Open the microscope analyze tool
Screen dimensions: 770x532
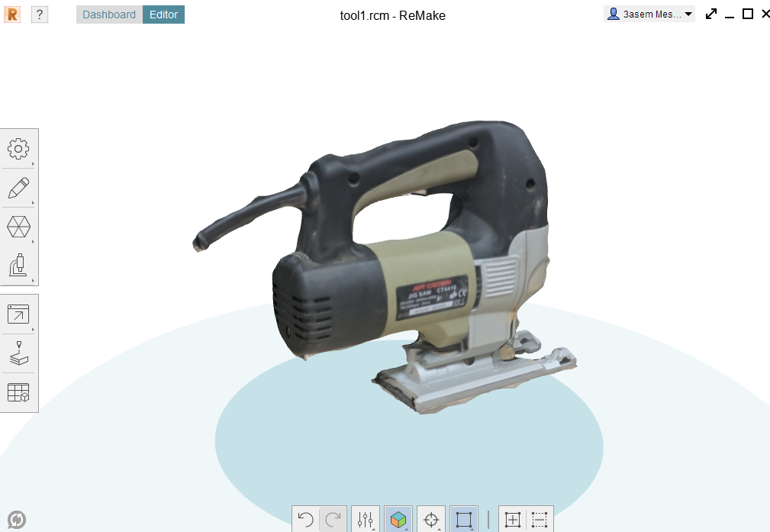pyautogui.click(x=18, y=266)
